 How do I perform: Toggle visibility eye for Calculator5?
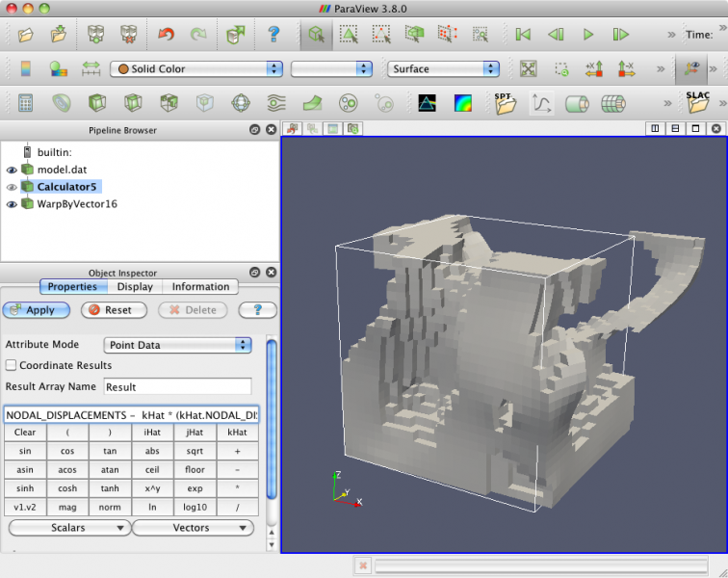12,187
